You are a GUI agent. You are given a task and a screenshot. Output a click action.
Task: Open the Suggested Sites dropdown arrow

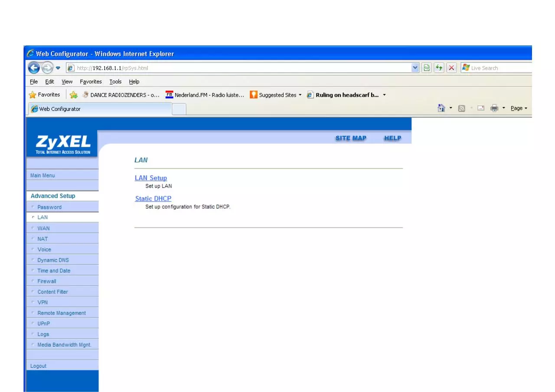[x=300, y=95]
